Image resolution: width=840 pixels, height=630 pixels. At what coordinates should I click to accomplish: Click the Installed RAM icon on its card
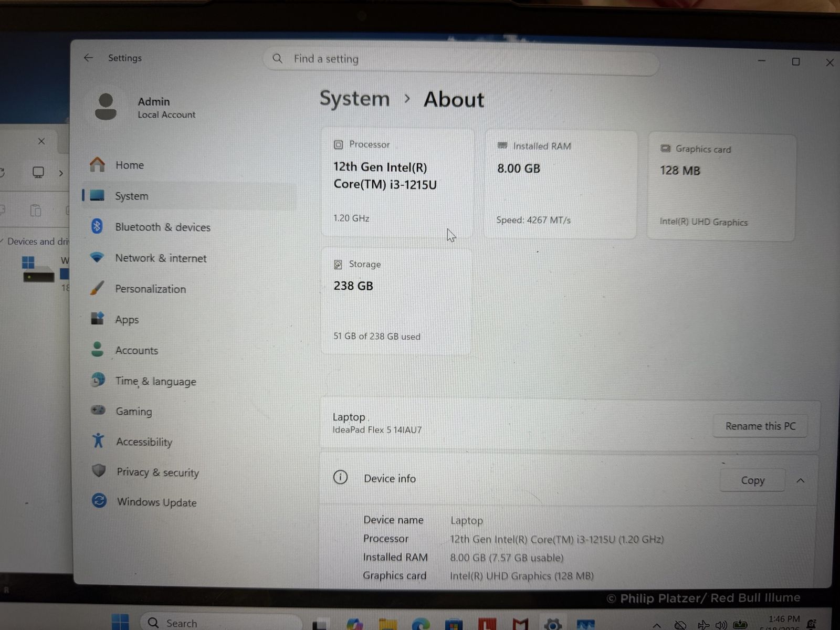pos(502,145)
